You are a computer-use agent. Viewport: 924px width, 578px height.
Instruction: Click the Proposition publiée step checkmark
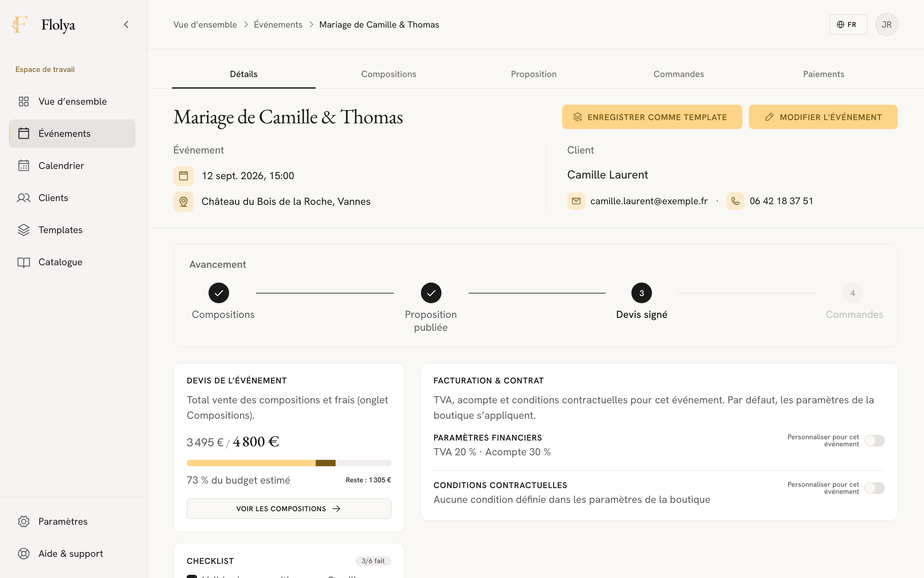pos(431,293)
